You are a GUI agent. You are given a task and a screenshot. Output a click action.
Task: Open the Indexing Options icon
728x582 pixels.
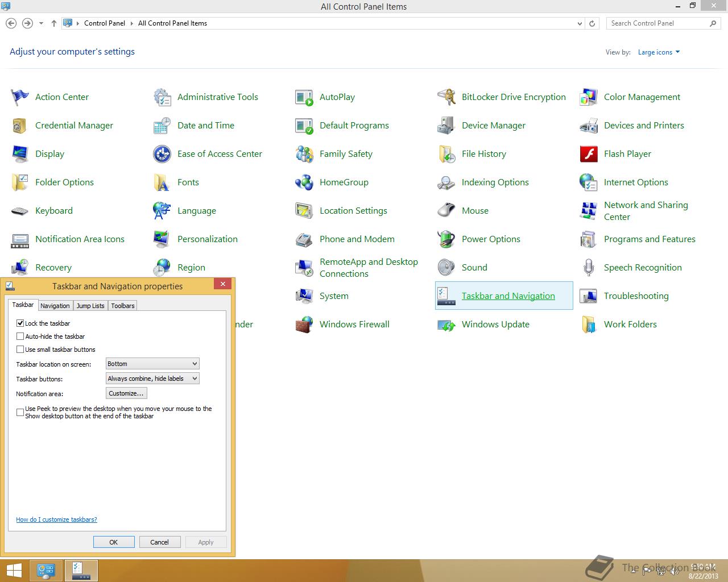(x=446, y=182)
